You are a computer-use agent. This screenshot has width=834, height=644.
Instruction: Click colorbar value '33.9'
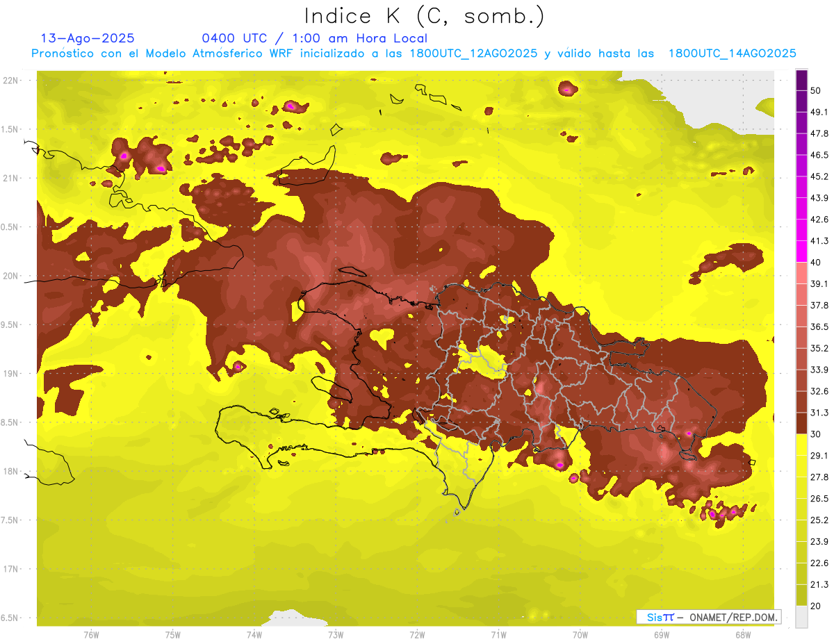click(x=819, y=370)
